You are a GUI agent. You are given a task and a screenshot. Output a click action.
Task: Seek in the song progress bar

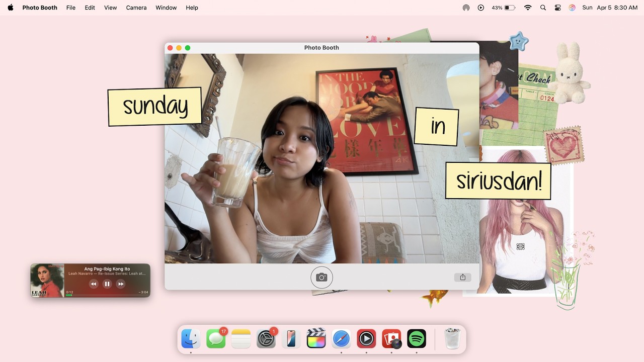(107, 295)
